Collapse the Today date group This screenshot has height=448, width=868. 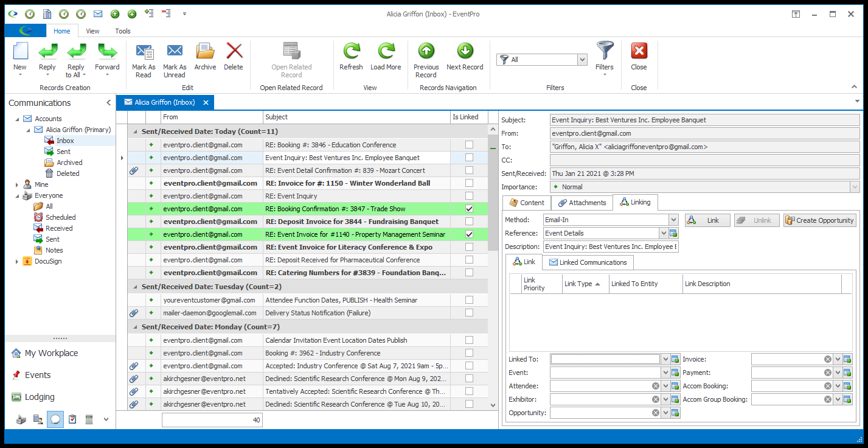pyautogui.click(x=134, y=131)
